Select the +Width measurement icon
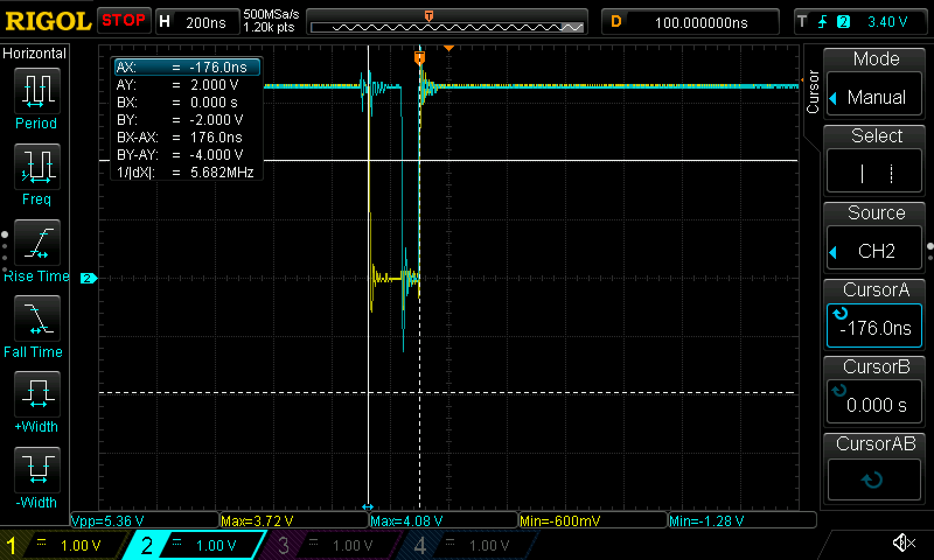Viewport: 934px width, 560px height. coord(37,394)
